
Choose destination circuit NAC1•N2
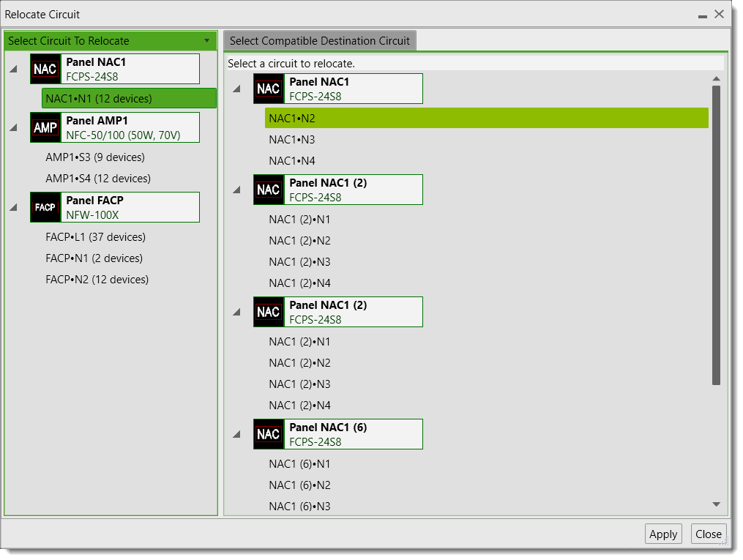pyautogui.click(x=487, y=118)
